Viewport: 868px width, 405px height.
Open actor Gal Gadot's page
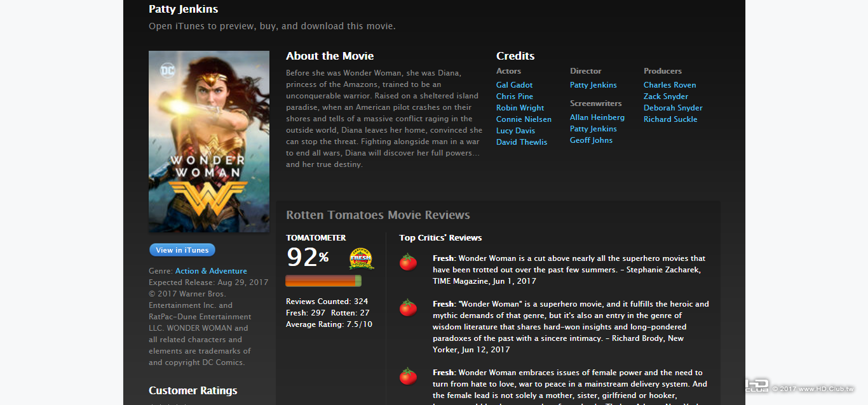tap(514, 85)
